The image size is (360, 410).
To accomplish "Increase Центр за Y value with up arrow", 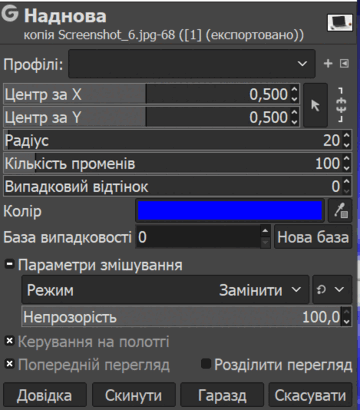I will pos(294,112).
